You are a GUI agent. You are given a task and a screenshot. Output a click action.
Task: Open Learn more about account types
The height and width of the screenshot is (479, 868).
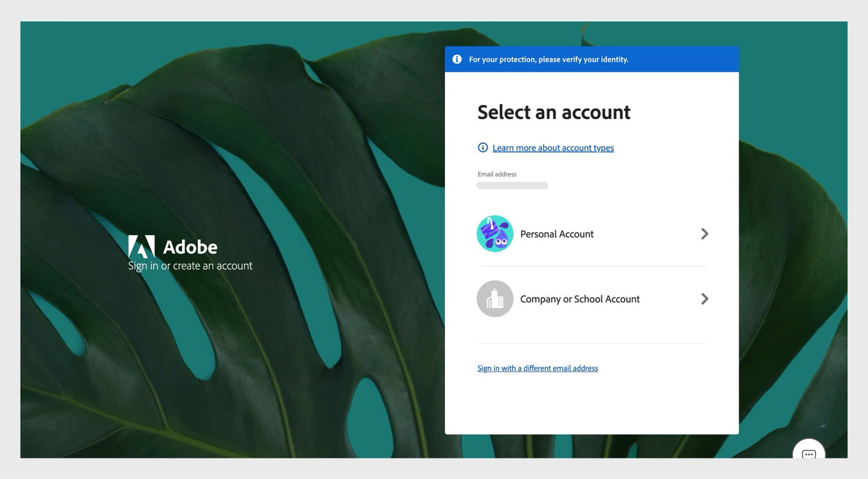click(x=553, y=147)
